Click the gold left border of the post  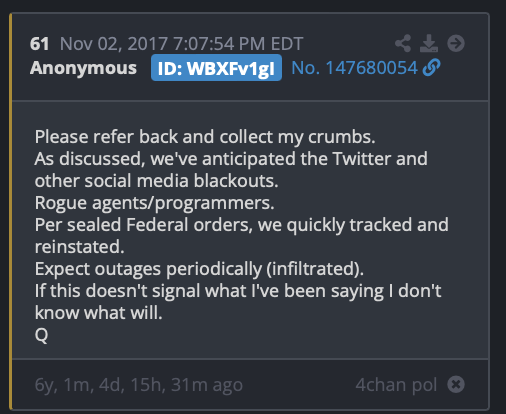click(x=11, y=211)
